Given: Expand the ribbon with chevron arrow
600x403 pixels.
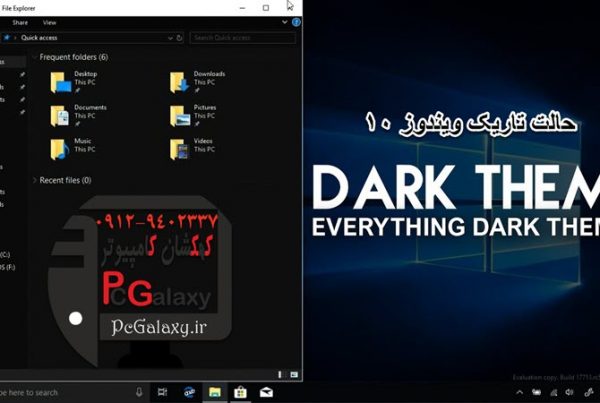Looking at the screenshot, I should click(x=284, y=22).
